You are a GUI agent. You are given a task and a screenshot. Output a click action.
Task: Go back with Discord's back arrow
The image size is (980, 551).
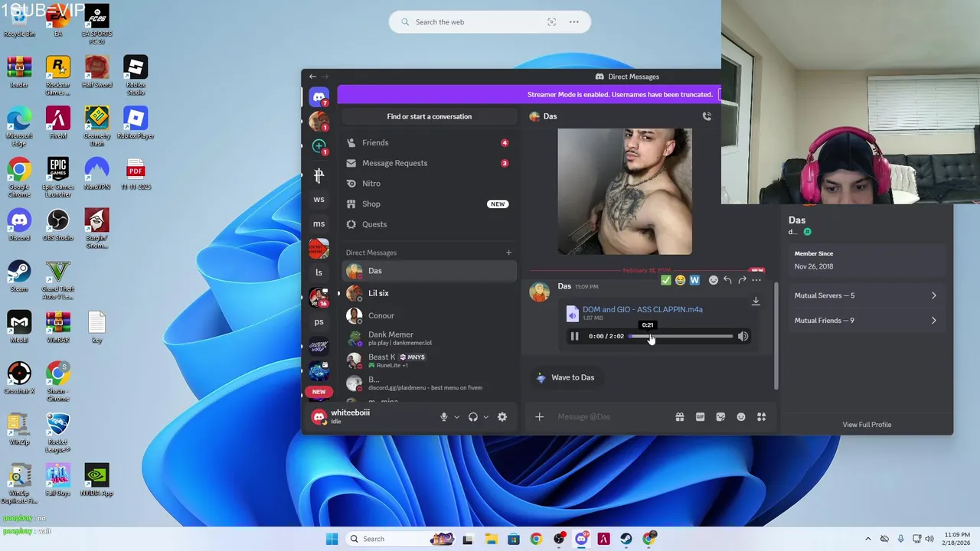[x=312, y=77]
